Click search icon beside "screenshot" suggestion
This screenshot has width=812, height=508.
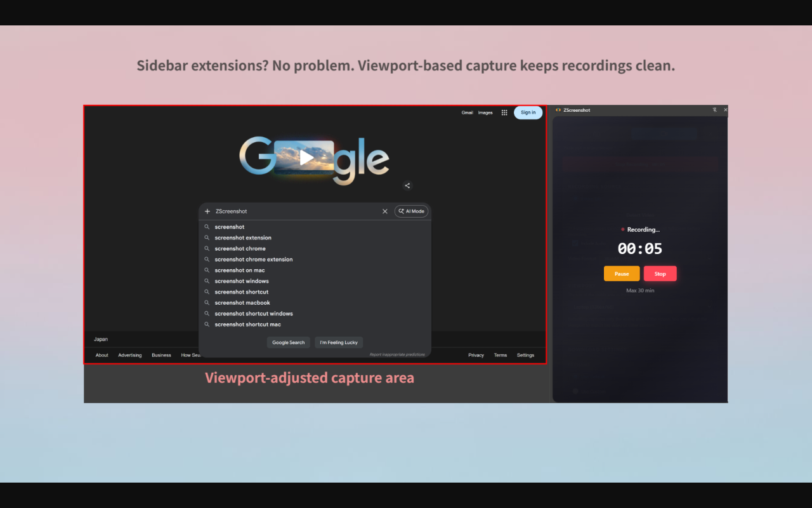coord(207,227)
